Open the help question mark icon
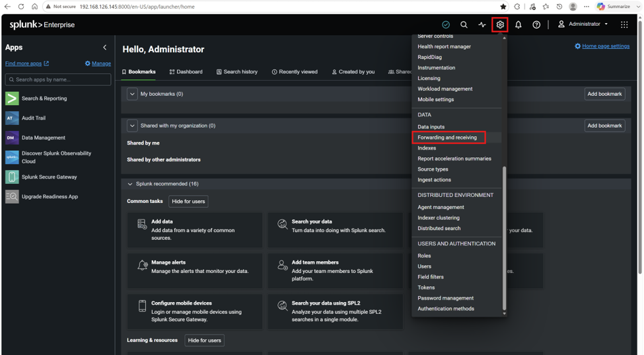The image size is (644, 355). click(536, 24)
